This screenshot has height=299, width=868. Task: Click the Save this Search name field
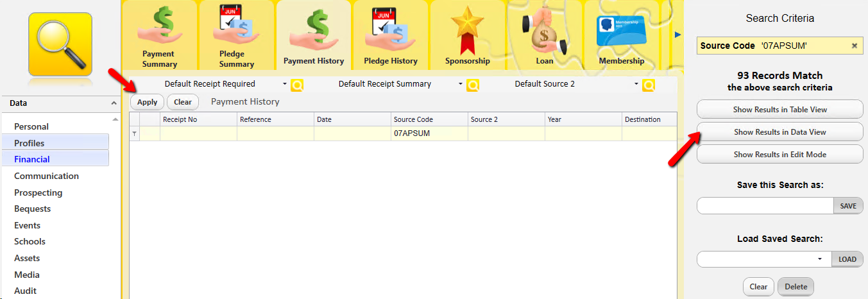point(764,205)
